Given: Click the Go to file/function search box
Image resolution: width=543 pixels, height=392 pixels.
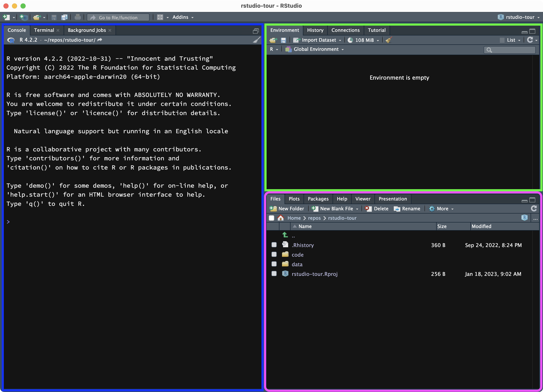Looking at the screenshot, I should 118,18.
